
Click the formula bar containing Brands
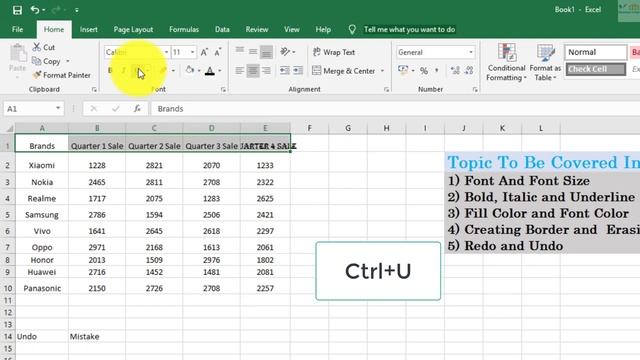(396, 109)
